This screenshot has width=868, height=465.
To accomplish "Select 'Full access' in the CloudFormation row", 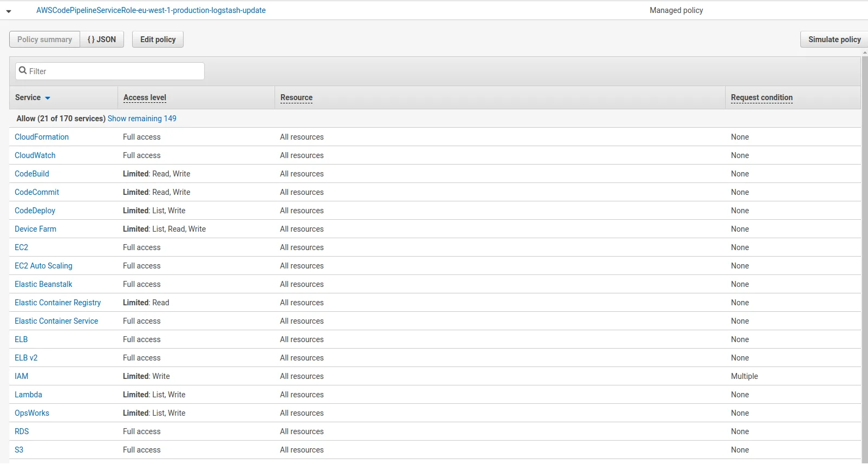I will pos(142,137).
